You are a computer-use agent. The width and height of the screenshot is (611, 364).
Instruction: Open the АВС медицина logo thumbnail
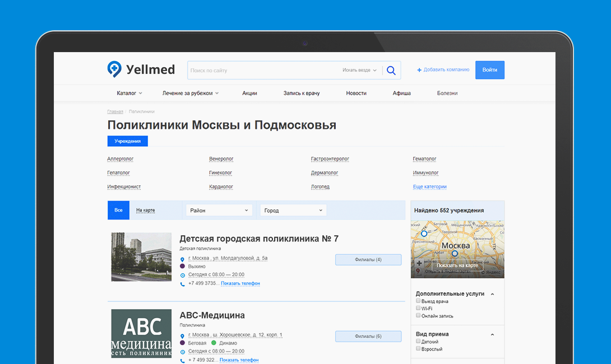coord(141,334)
